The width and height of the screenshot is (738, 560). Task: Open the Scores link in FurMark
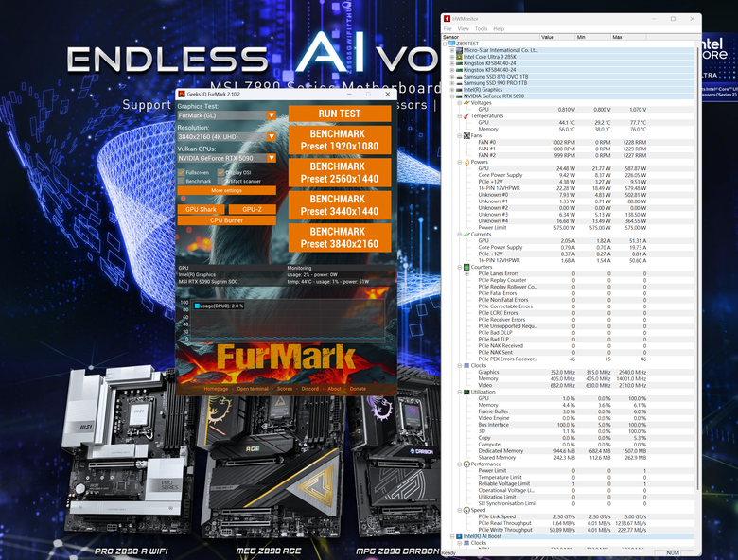tap(284, 389)
